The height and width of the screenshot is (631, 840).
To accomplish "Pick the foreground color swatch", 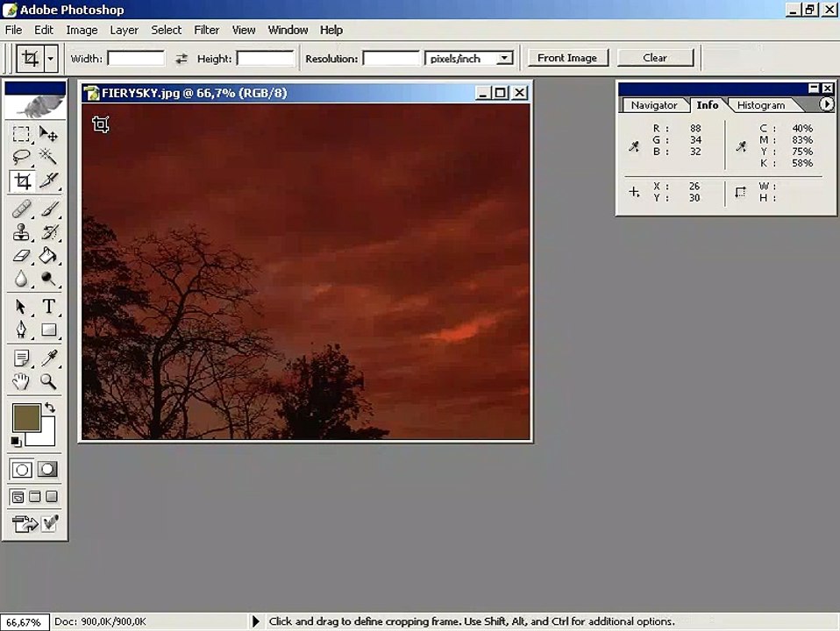I will pyautogui.click(x=25, y=418).
